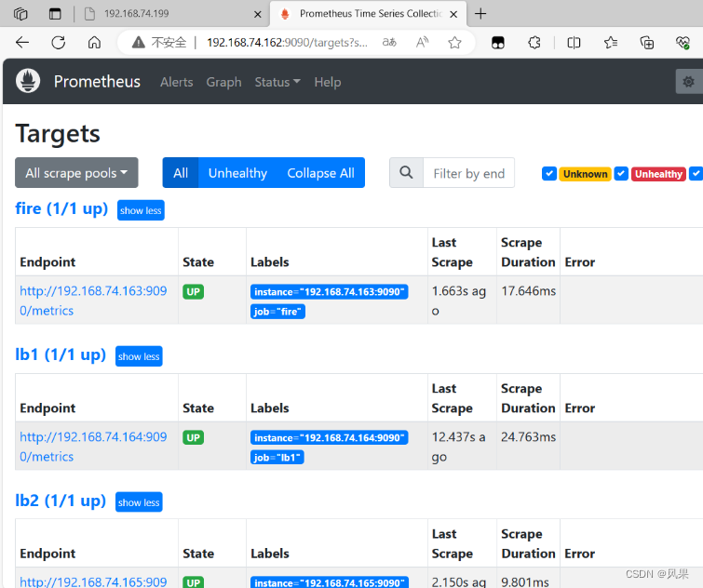Open the collections icon
This screenshot has height=588, width=703.
[646, 43]
